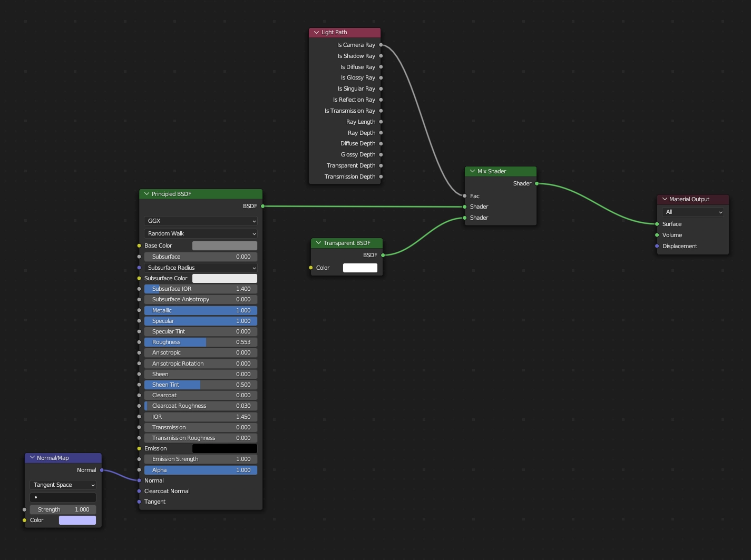
Task: Open the Material Output target dropdown 'All'
Action: tap(693, 212)
